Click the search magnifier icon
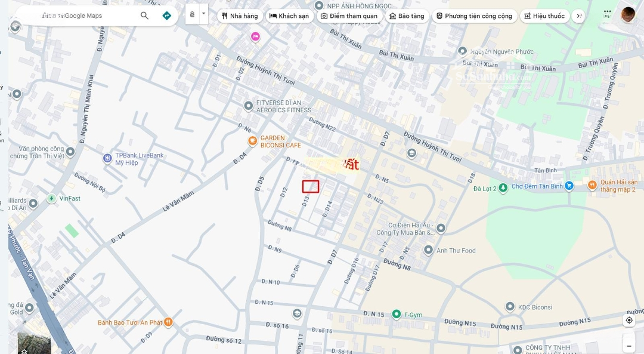Screen dimensions: 644x354 tap(144, 16)
